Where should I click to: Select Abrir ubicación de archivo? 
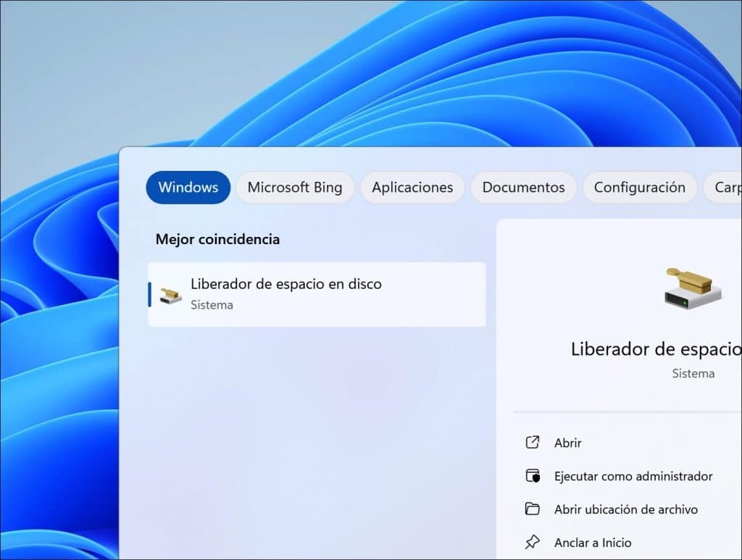point(625,509)
